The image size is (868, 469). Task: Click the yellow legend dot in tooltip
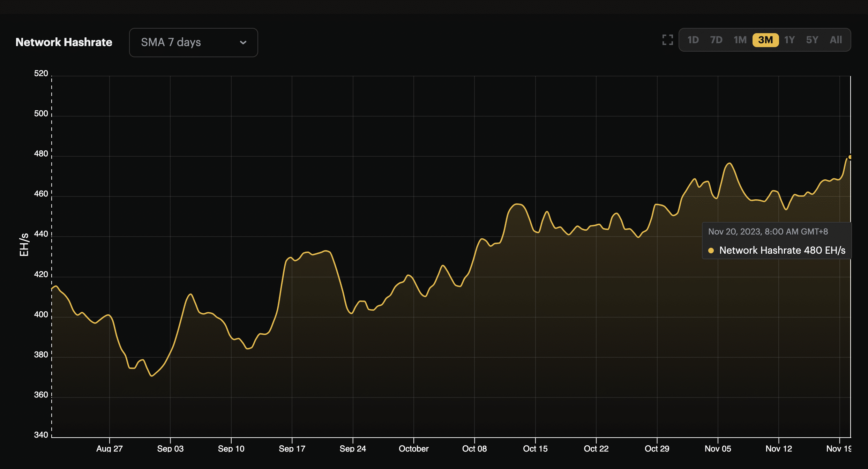(x=711, y=251)
